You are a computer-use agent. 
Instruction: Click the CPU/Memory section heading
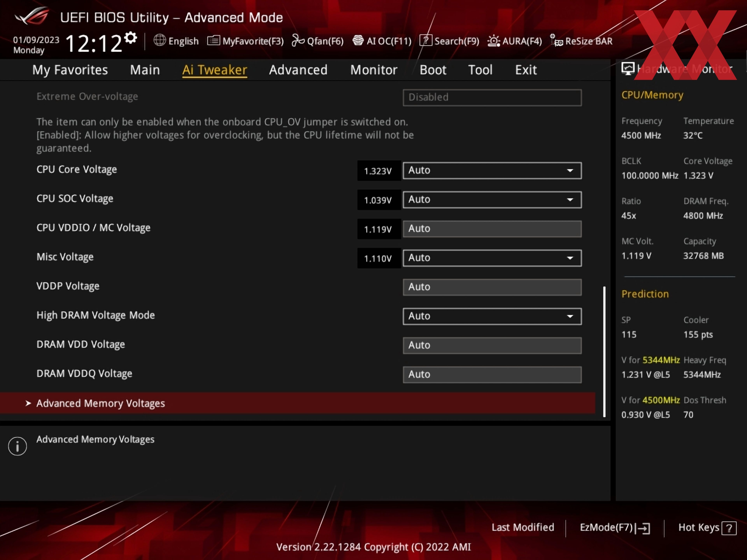pyautogui.click(x=652, y=95)
